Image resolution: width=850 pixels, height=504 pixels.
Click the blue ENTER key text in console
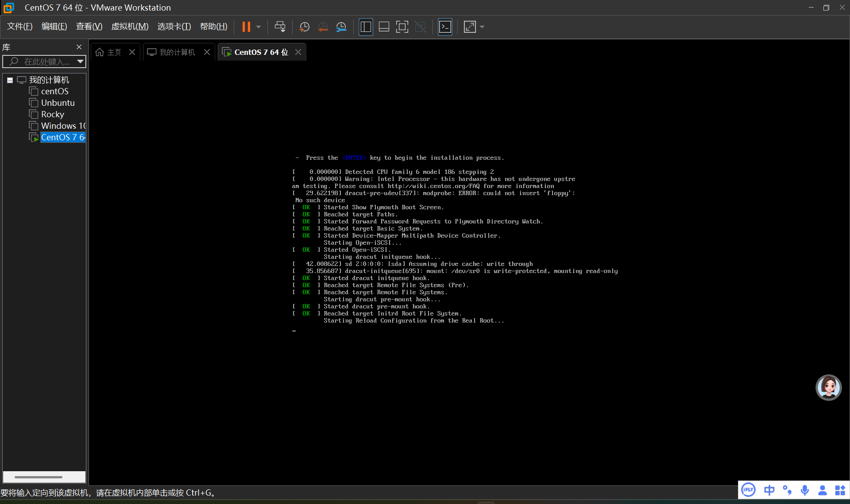coord(354,158)
